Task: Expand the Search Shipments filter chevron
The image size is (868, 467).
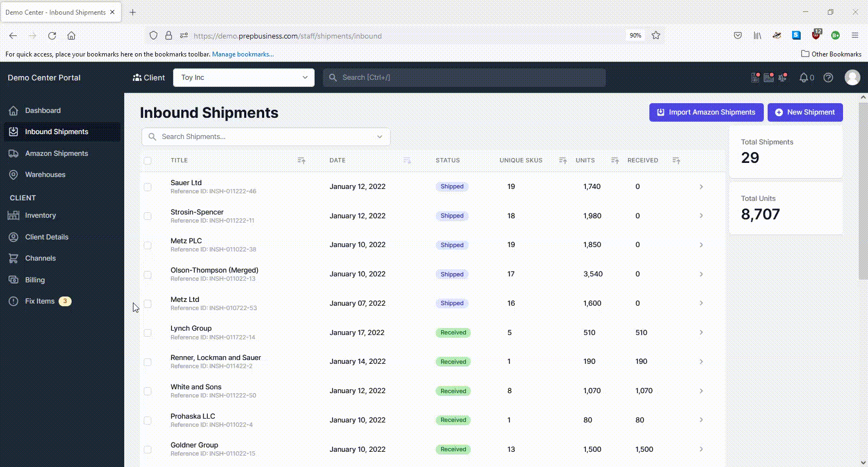Action: [380, 137]
